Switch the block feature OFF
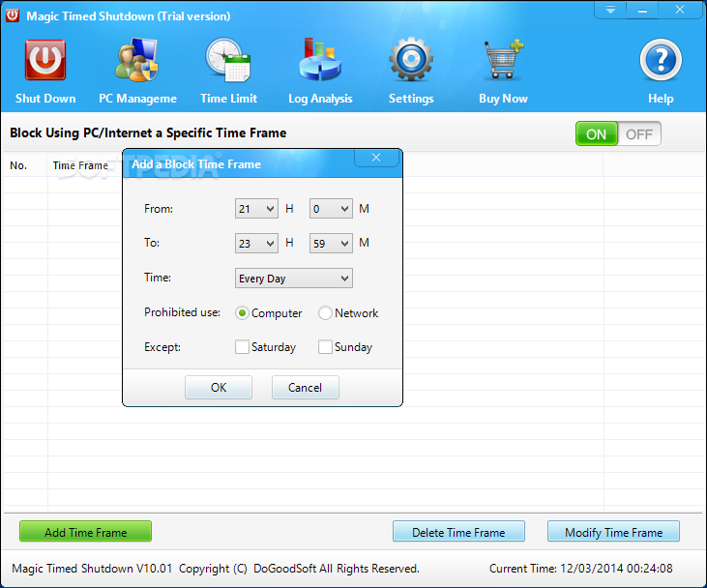Image resolution: width=707 pixels, height=588 pixels. pyautogui.click(x=639, y=133)
